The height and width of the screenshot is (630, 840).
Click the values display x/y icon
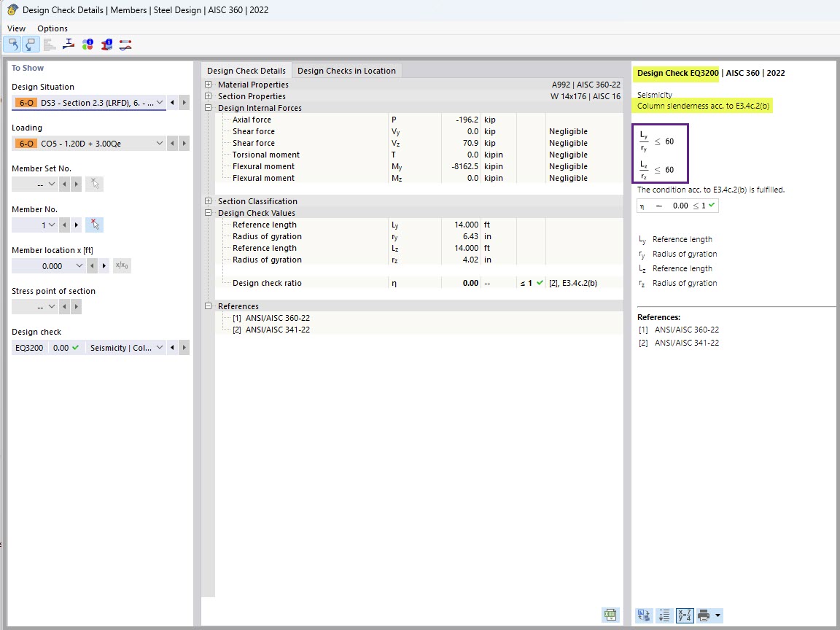[684, 615]
